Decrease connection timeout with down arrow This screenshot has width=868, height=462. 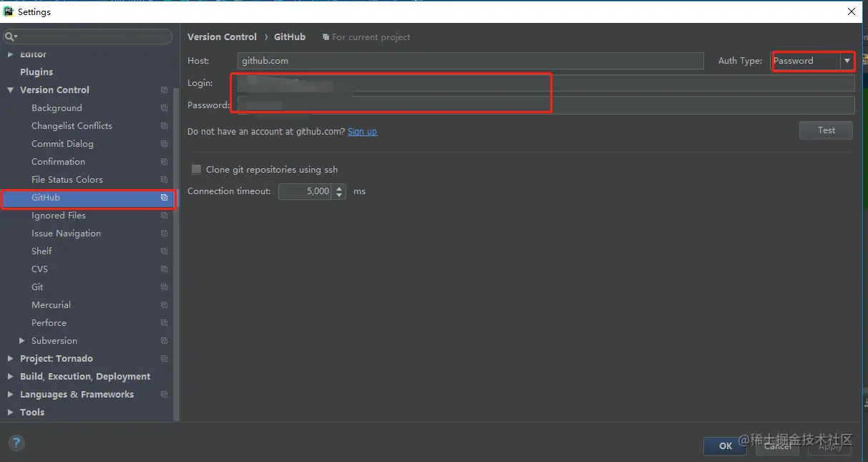pos(339,195)
